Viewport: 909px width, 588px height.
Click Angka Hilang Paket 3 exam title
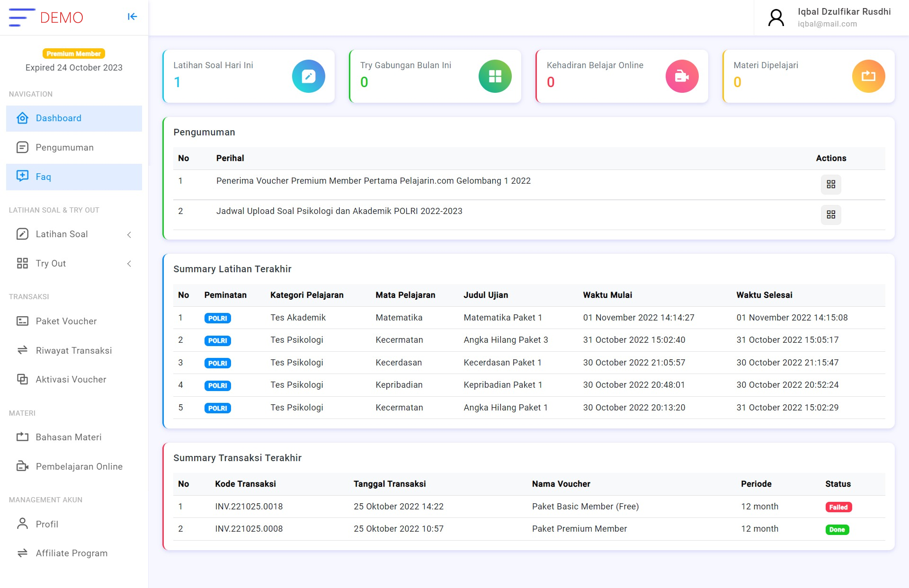[506, 340]
